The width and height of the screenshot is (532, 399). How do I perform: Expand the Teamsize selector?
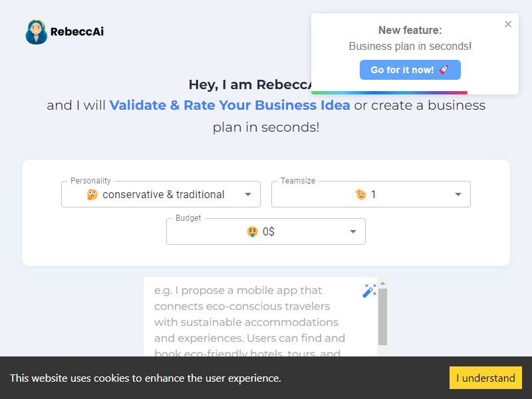click(370, 194)
